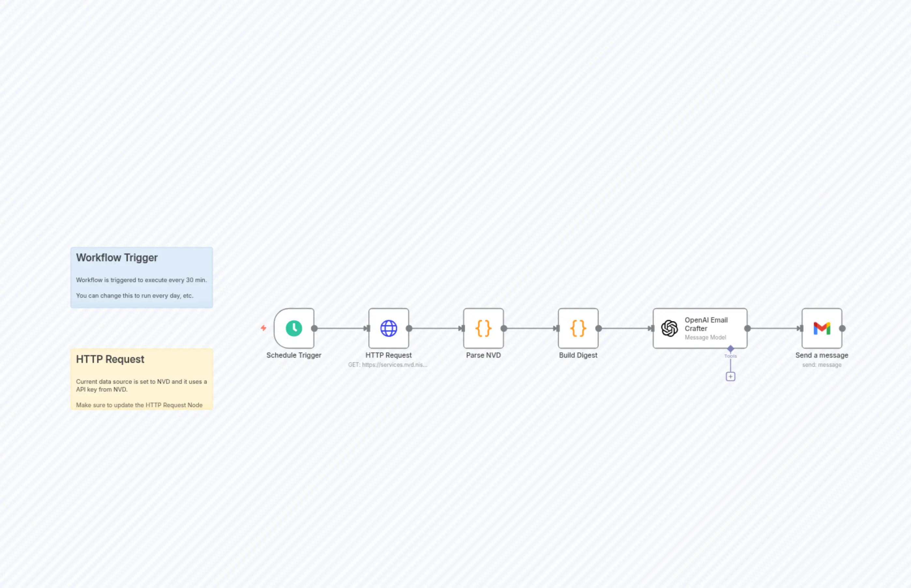This screenshot has width=911, height=588.
Task: Click the Send a message node label
Action: [821, 355]
